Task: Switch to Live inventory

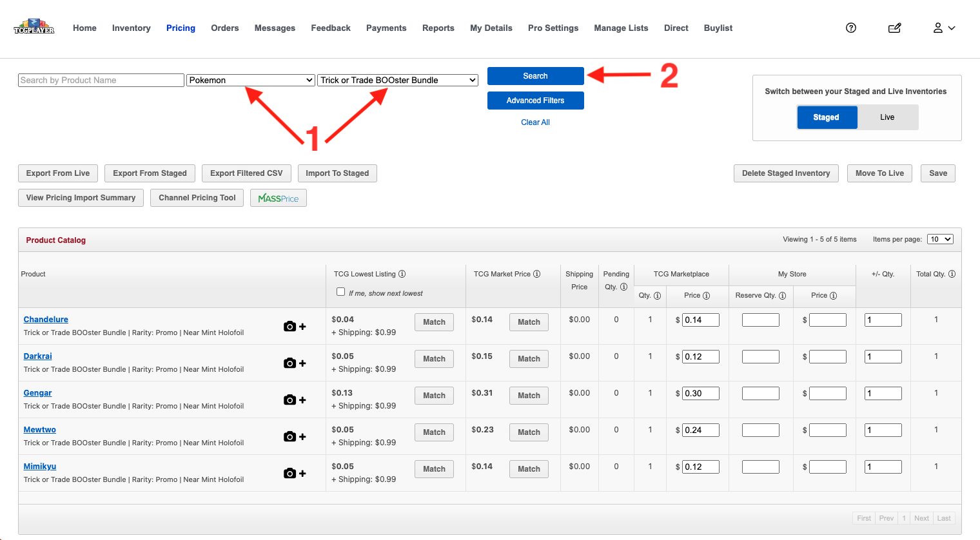Action: pyautogui.click(x=887, y=117)
